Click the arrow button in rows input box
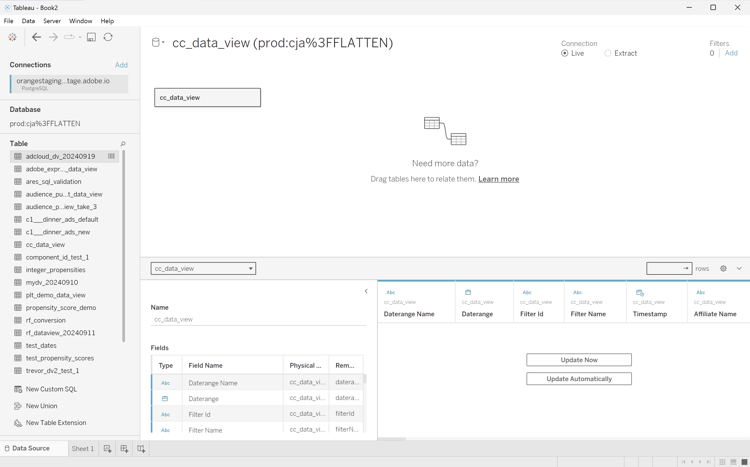This screenshot has height=467, width=750. 686,268
